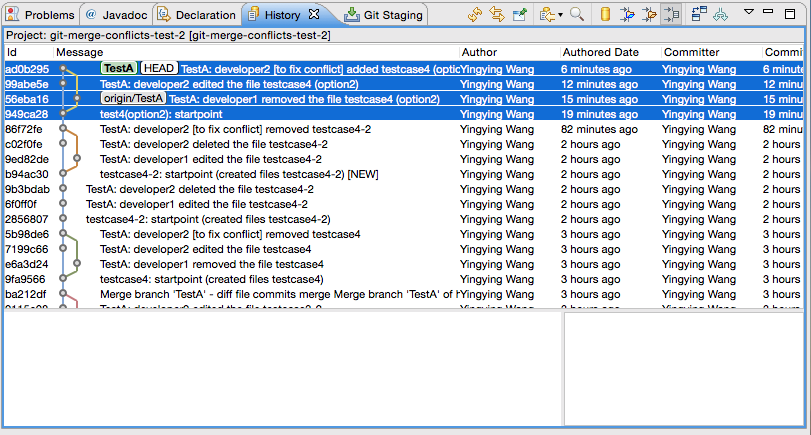Filter changes by parent folder orange icon
The width and height of the screenshot is (811, 435).
pos(649,14)
